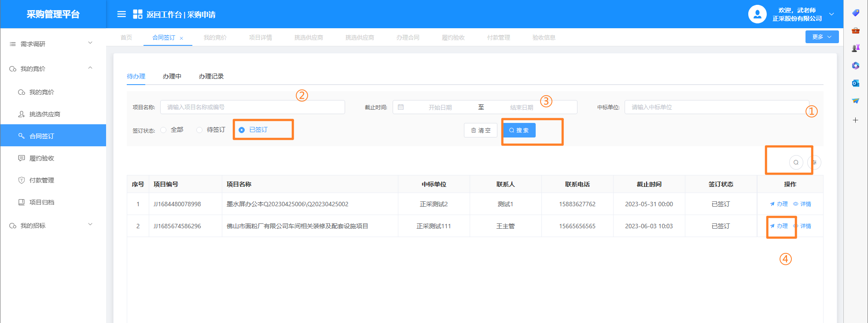Click the workbench grid icon in header
Screen dimensions: 868x323
click(137, 14)
